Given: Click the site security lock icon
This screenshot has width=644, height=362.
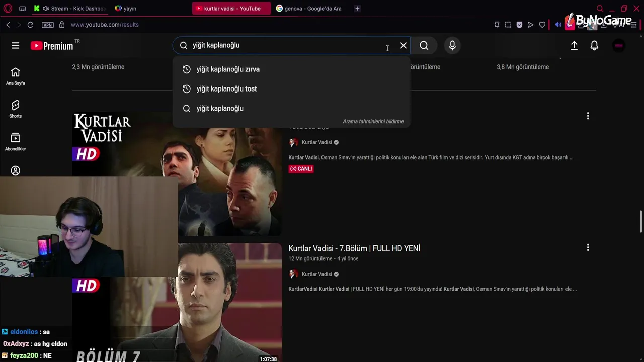Looking at the screenshot, I should [x=62, y=25].
